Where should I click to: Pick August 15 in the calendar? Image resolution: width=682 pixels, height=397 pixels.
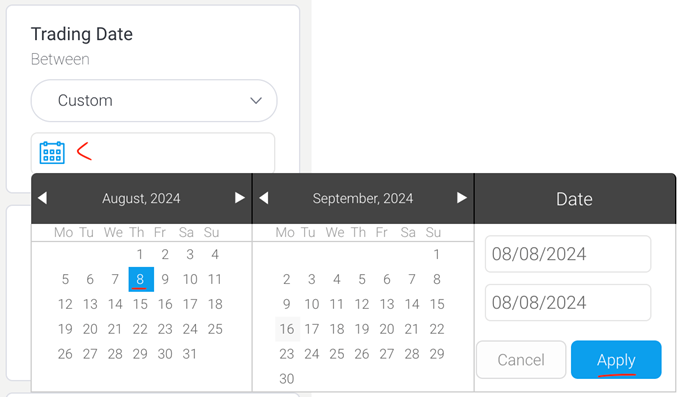tap(140, 304)
